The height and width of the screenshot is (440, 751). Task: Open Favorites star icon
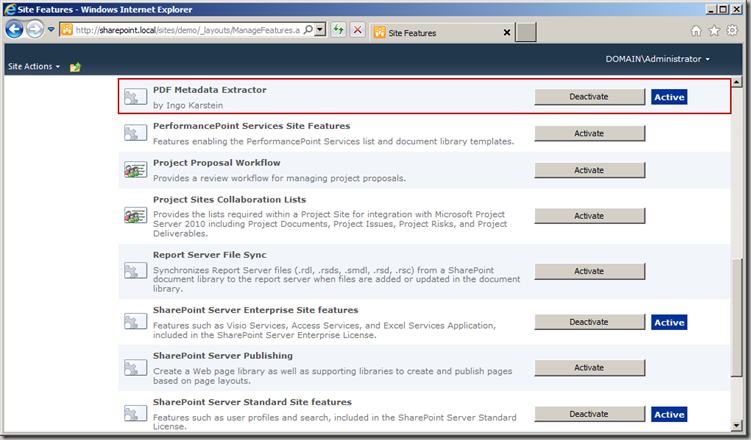[x=714, y=31]
